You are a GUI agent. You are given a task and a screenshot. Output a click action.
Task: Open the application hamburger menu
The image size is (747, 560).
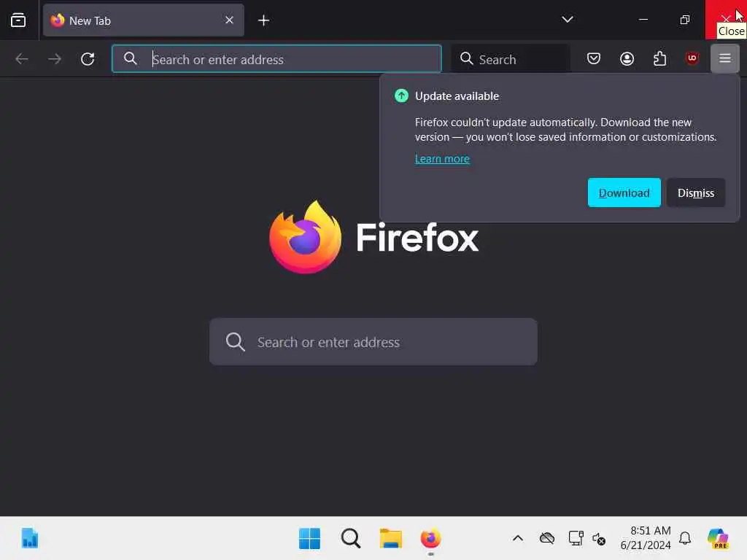(724, 58)
